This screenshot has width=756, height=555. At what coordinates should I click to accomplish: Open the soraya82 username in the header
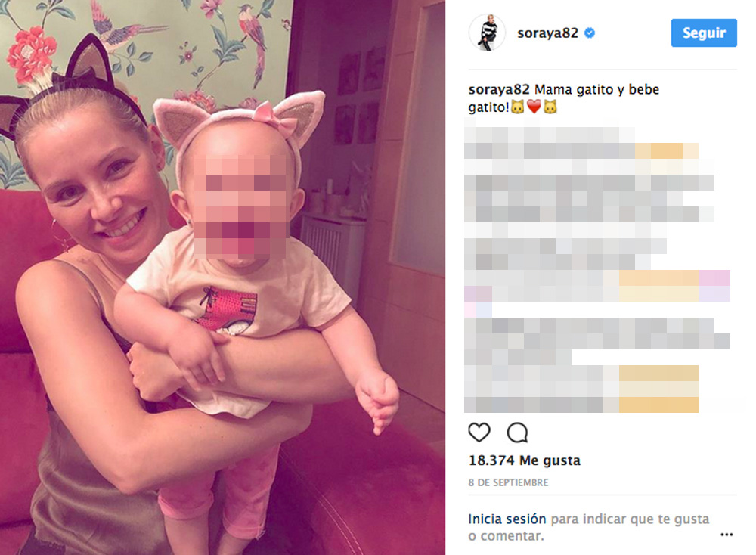pos(547,33)
